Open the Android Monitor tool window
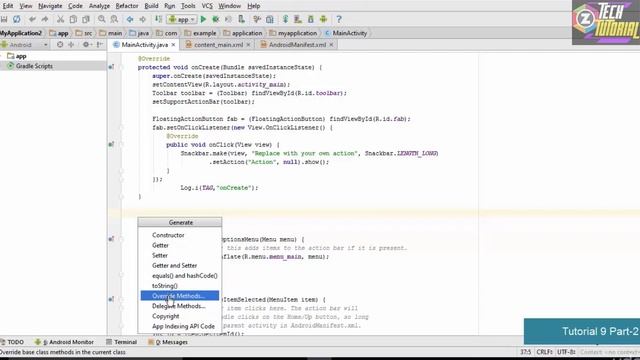The width and height of the screenshot is (640, 360). 64,342
